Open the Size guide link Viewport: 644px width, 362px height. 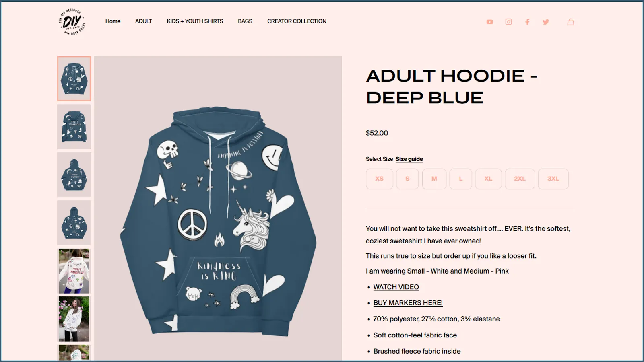tap(409, 159)
